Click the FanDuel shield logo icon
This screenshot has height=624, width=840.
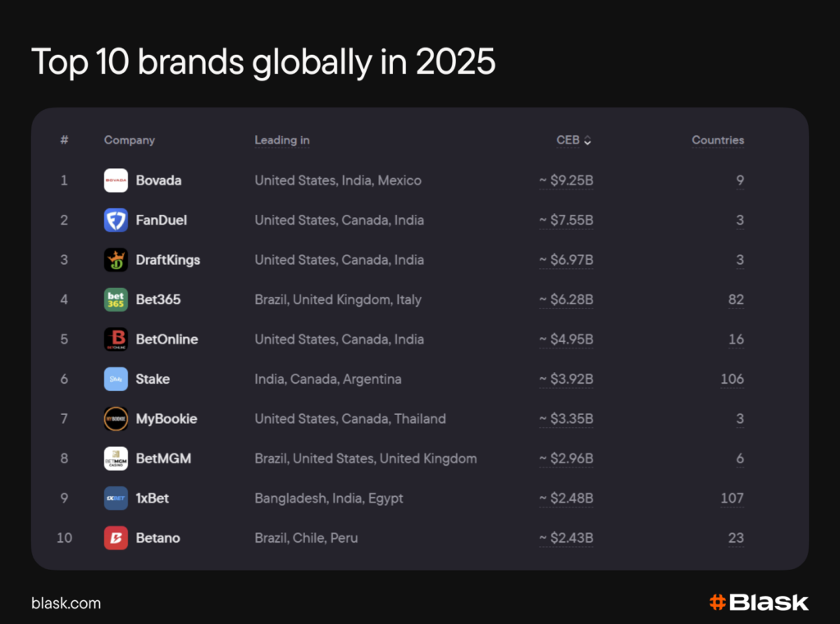pos(116,220)
